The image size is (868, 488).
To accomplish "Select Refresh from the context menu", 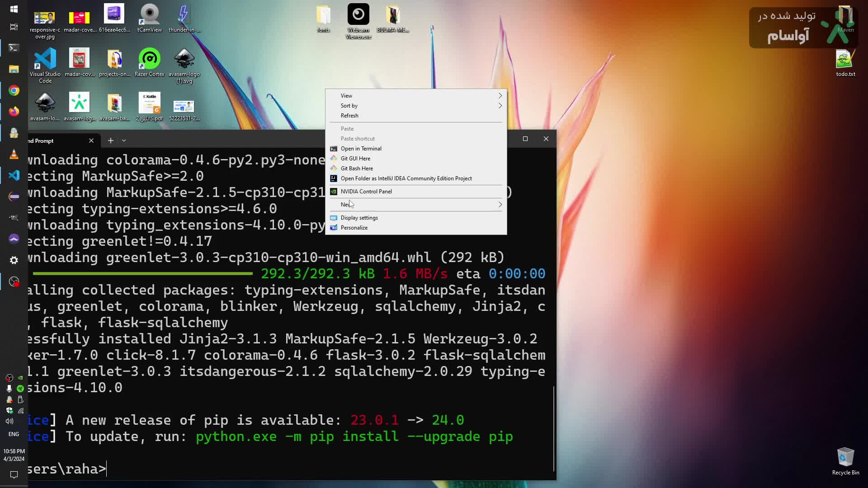I will pyautogui.click(x=349, y=116).
